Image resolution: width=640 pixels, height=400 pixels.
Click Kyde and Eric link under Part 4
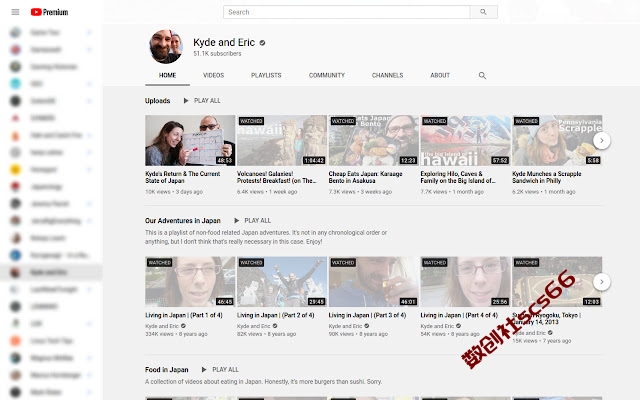pos(437,326)
